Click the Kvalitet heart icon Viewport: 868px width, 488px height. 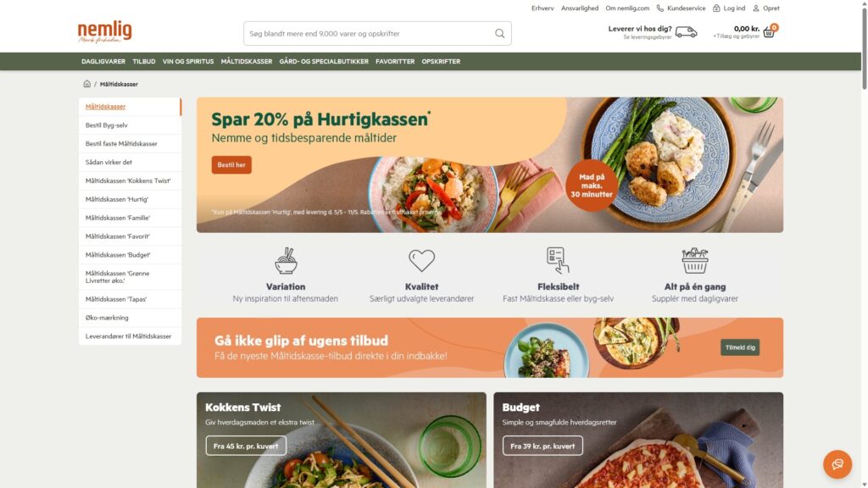click(422, 260)
